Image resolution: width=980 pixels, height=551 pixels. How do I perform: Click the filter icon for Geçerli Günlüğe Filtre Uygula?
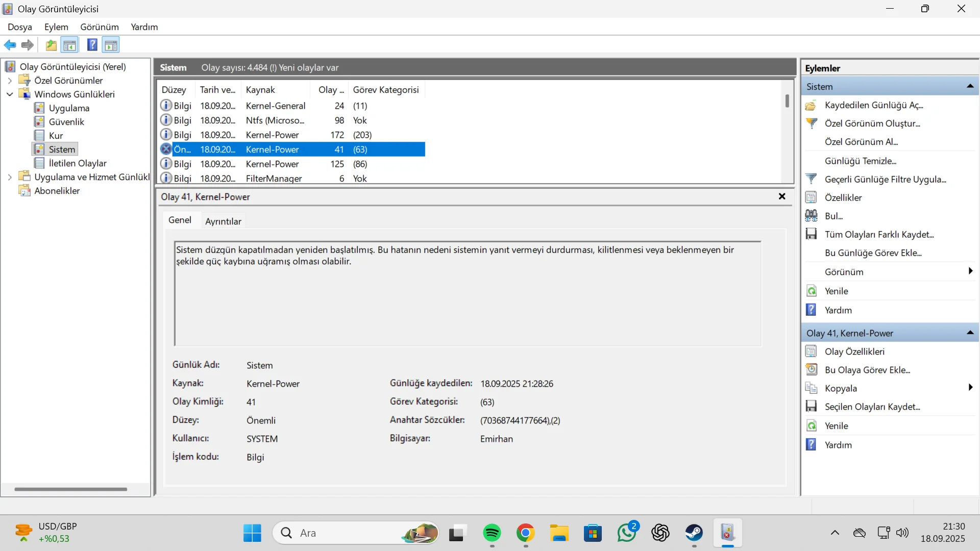[x=811, y=179]
